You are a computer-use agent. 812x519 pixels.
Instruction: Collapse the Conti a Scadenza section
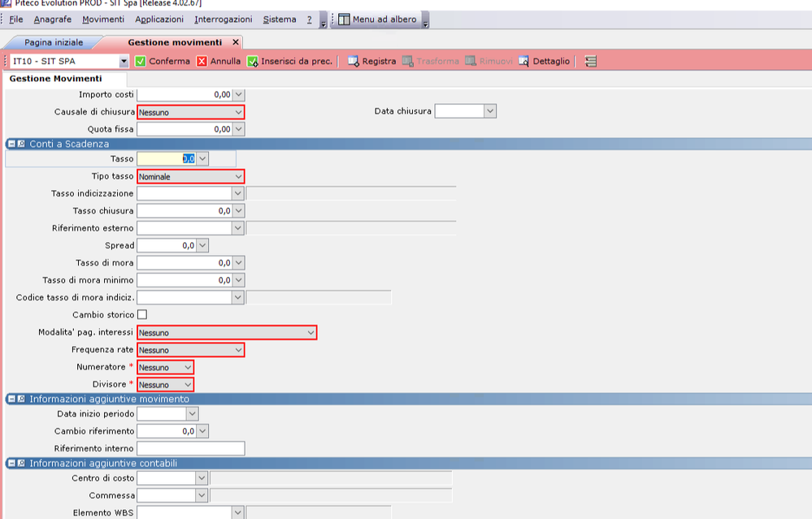click(x=11, y=144)
